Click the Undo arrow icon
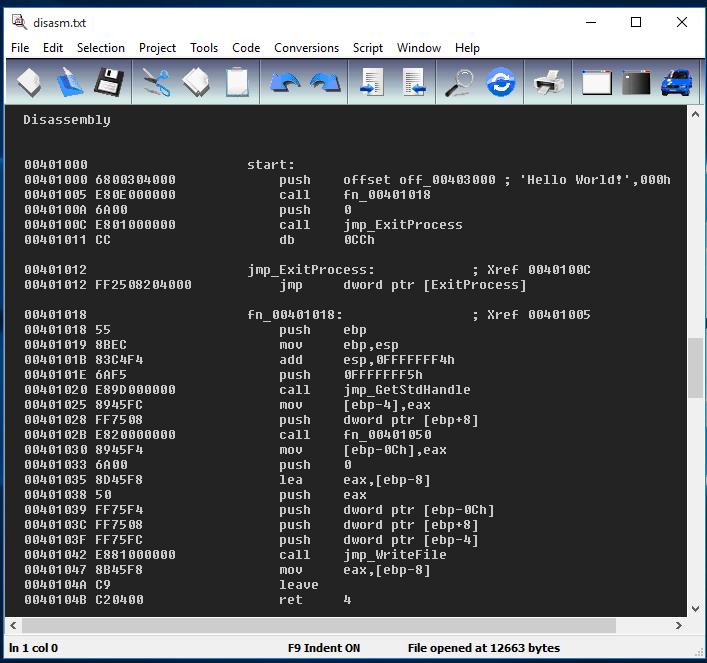 pos(284,83)
